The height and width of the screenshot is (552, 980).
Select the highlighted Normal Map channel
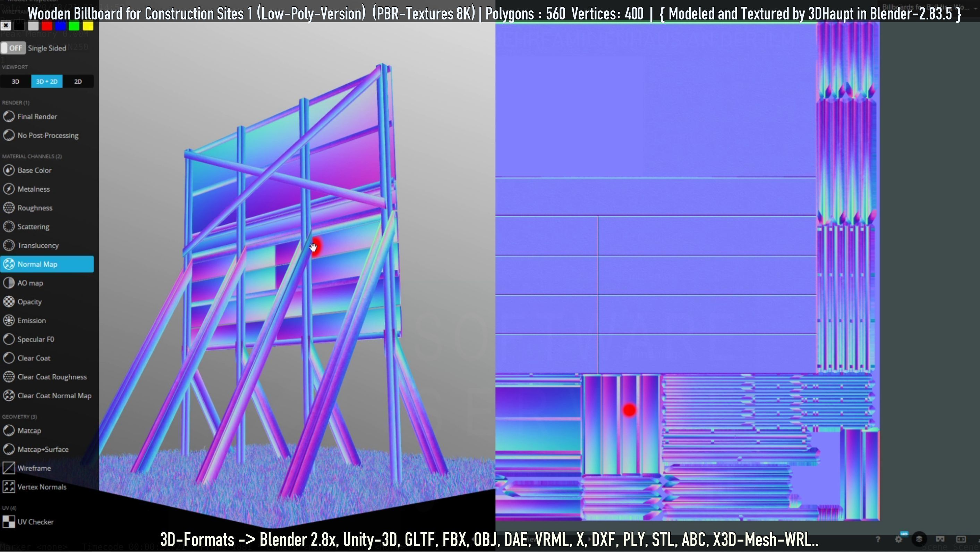tap(47, 264)
